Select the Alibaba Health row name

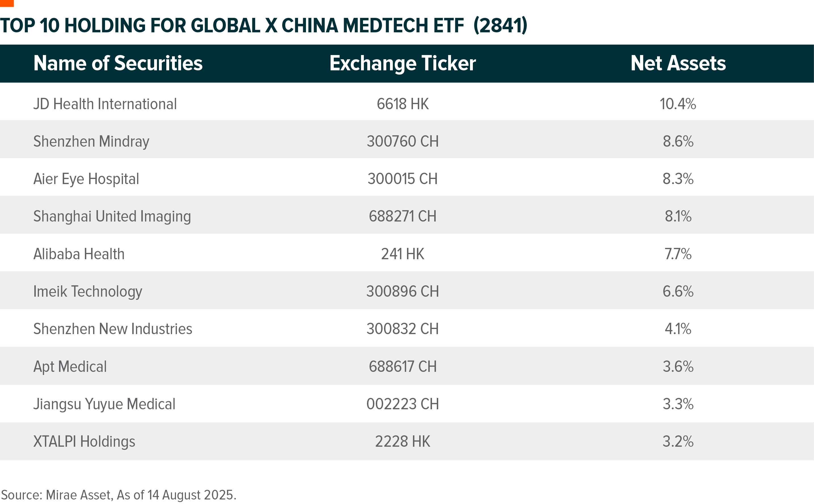point(79,254)
